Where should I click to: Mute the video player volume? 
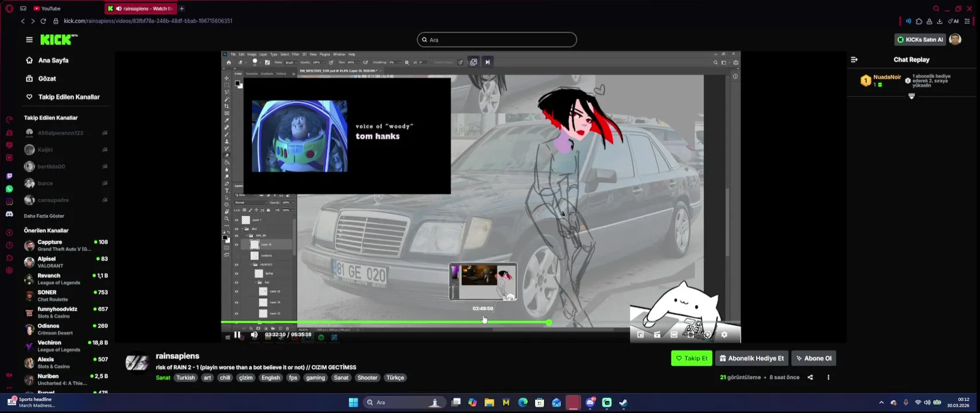pos(254,335)
